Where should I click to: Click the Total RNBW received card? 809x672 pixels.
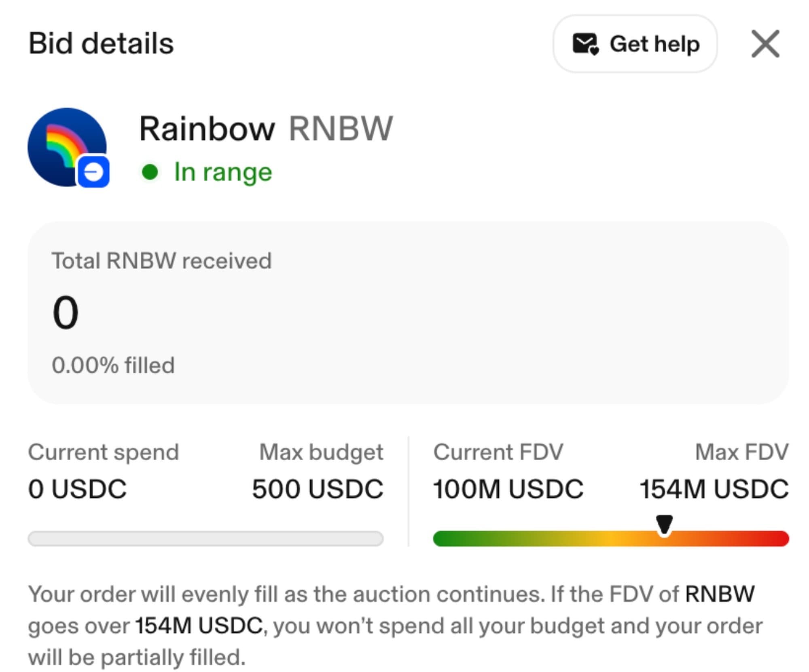(x=408, y=313)
